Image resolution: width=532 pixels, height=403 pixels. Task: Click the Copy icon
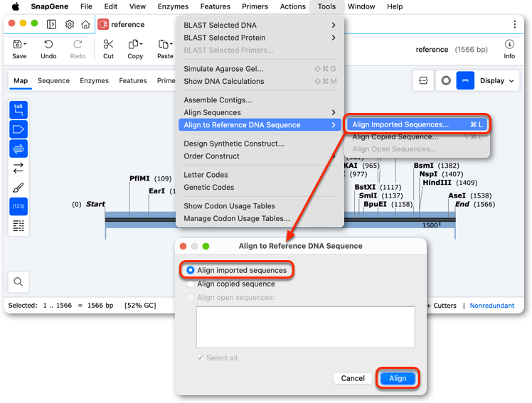pos(133,44)
